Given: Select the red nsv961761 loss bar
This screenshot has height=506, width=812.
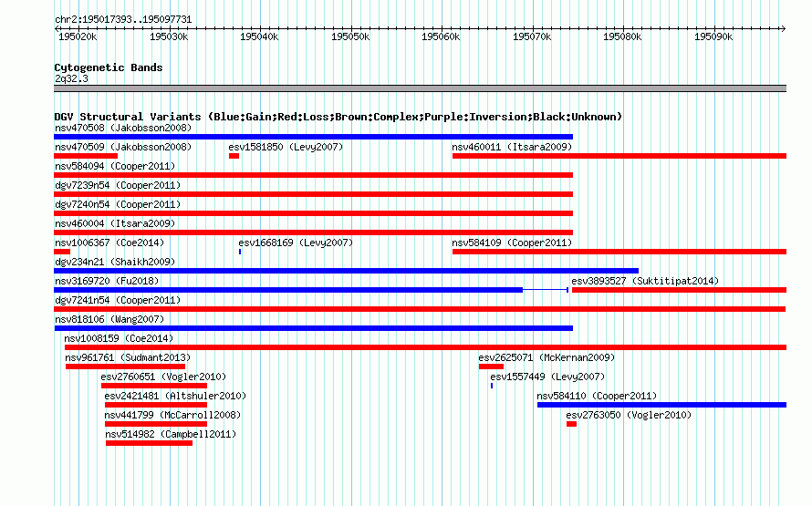Looking at the screenshot, I should pyautogui.click(x=125, y=367).
